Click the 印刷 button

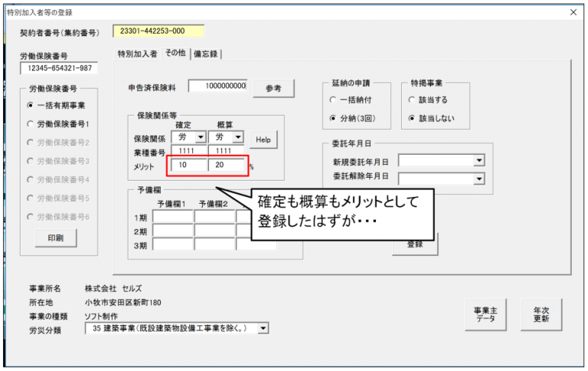pyautogui.click(x=56, y=238)
